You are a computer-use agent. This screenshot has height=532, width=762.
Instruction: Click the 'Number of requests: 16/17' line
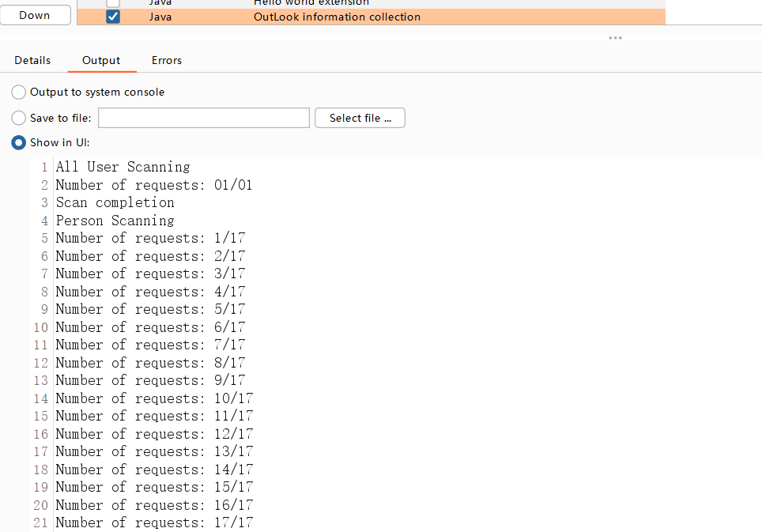pos(154,505)
